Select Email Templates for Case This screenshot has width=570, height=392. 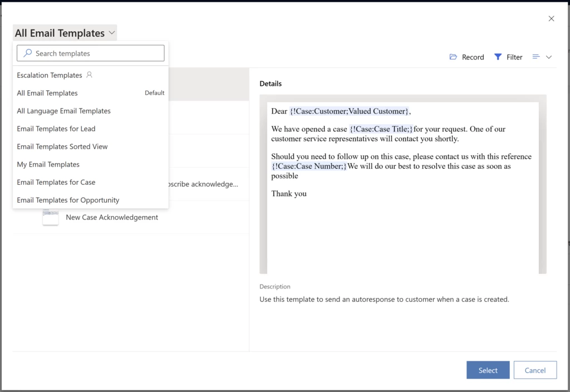click(56, 182)
